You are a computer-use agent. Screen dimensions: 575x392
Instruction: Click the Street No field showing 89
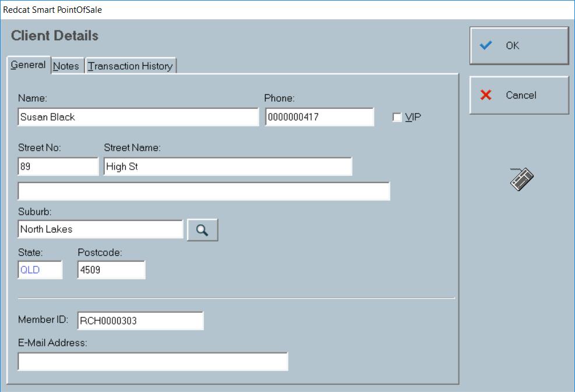58,166
